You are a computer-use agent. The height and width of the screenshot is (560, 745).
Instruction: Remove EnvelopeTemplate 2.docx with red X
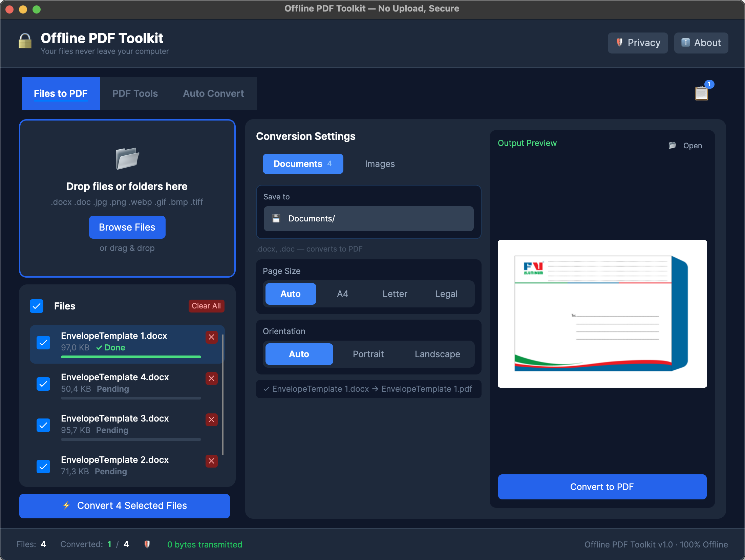tap(212, 461)
